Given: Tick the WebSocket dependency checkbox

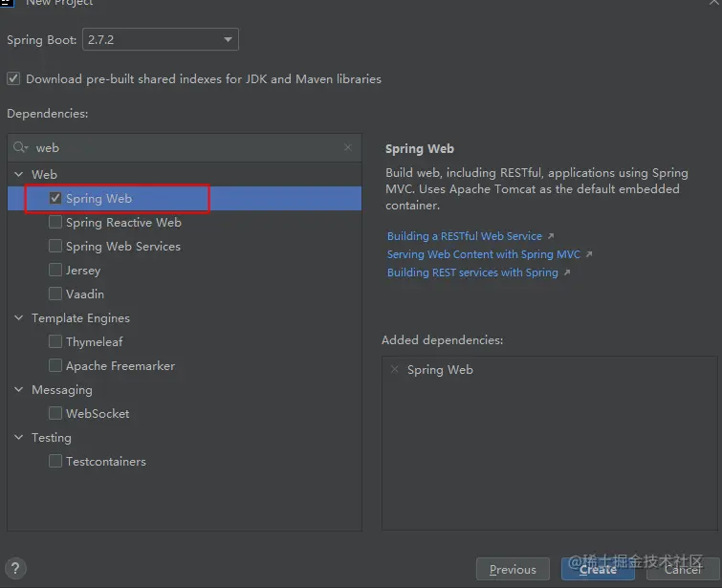Looking at the screenshot, I should point(55,414).
